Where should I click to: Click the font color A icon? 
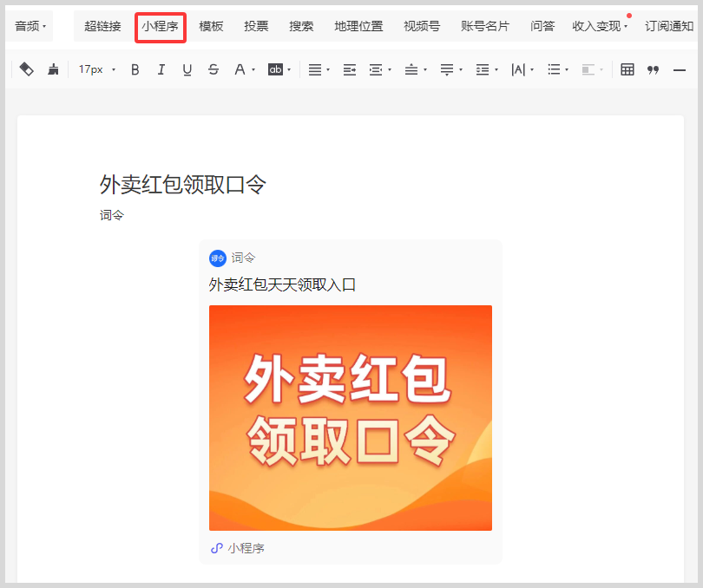pyautogui.click(x=240, y=69)
